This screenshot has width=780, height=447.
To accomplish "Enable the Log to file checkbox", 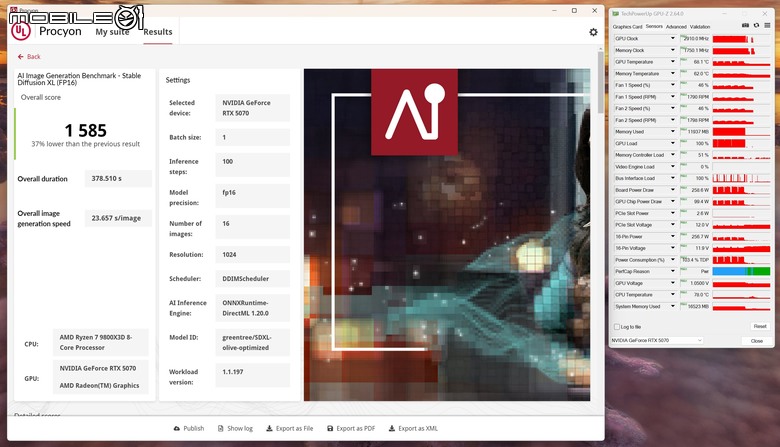I will (x=617, y=327).
